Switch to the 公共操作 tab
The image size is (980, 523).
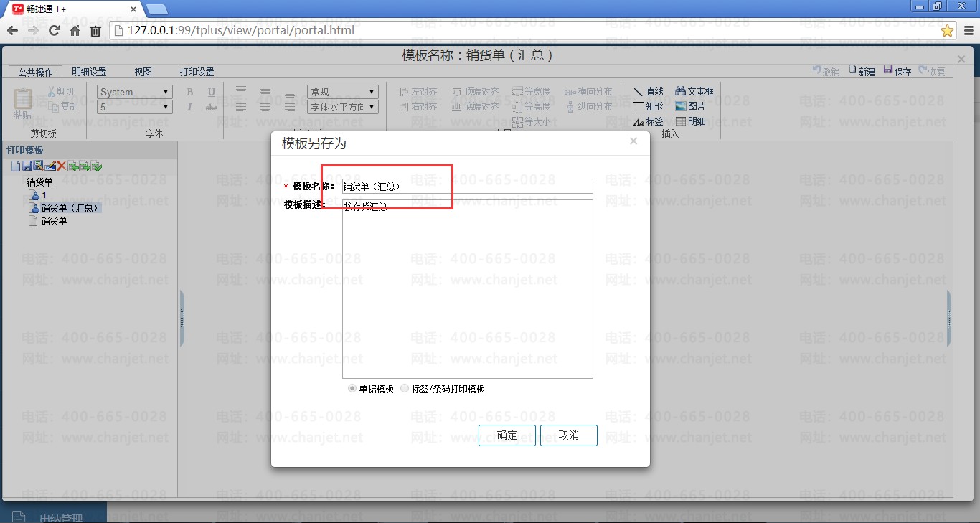pyautogui.click(x=35, y=72)
